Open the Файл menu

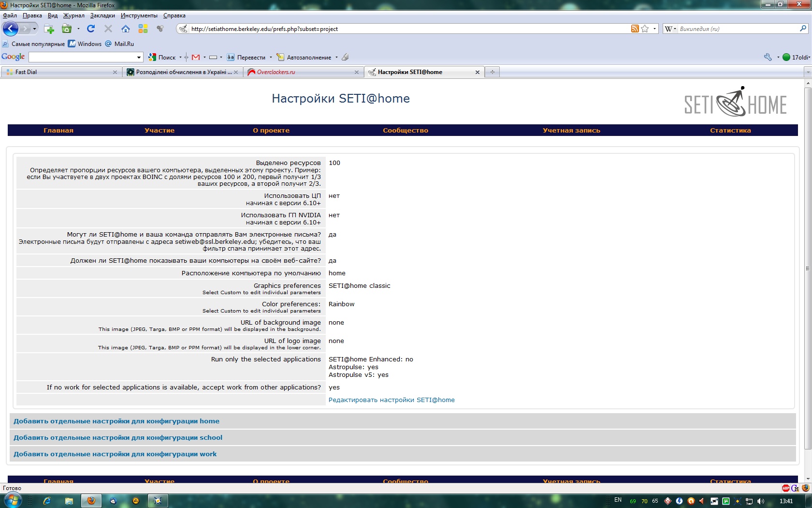(x=10, y=15)
